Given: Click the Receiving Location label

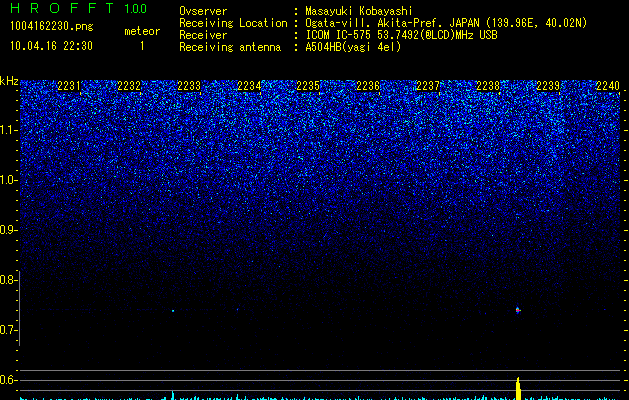Looking at the screenshot, I should (233, 23).
